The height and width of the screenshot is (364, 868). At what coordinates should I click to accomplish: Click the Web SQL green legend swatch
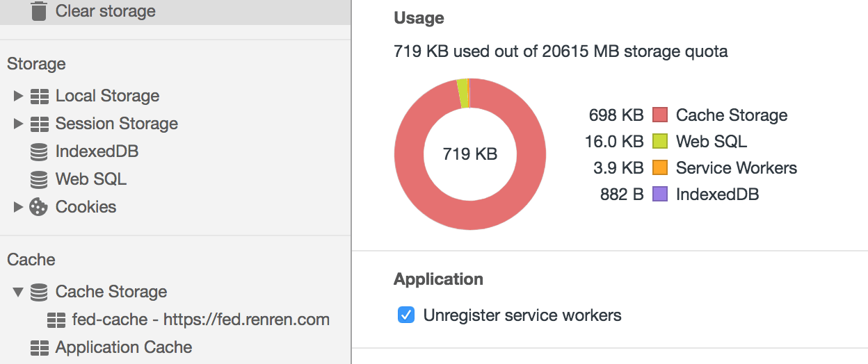(x=660, y=142)
